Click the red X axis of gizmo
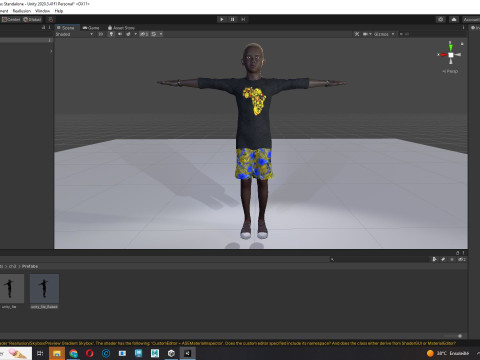This screenshot has width=480, height=360. 442,55
